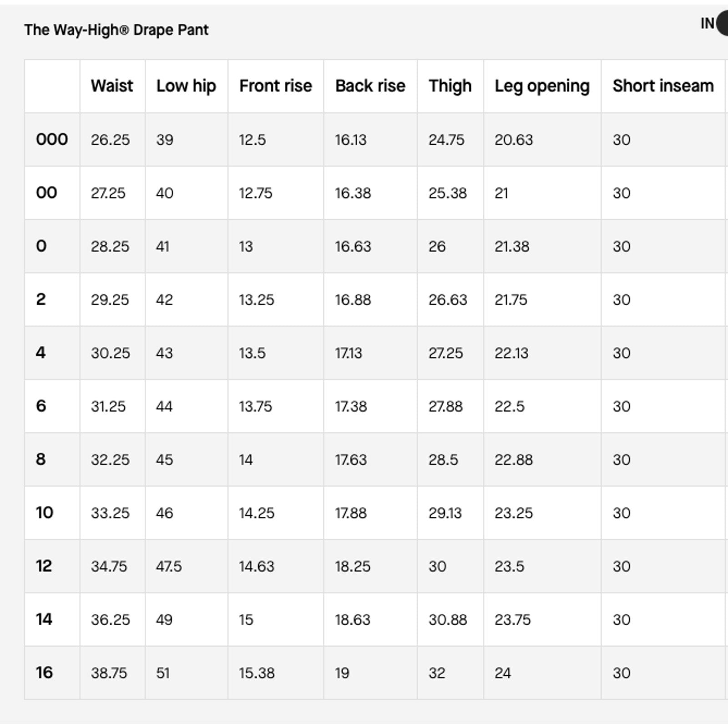Screen dimensions: 728x728
Task: Click front rise value 15.38
Action: (257, 673)
